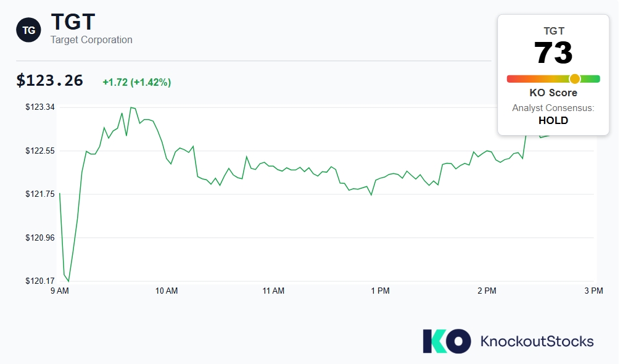Image resolution: width=623 pixels, height=364 pixels.
Task: Click the KO Score label
Action: (553, 93)
